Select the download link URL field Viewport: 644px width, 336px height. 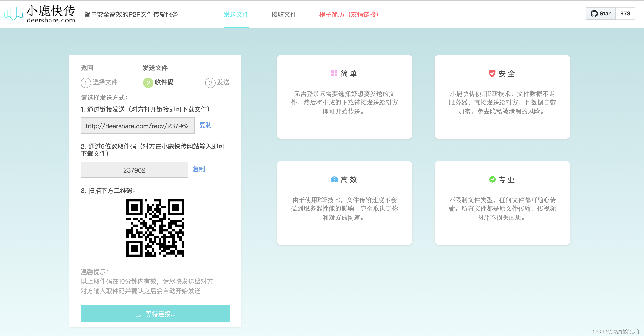[138, 126]
